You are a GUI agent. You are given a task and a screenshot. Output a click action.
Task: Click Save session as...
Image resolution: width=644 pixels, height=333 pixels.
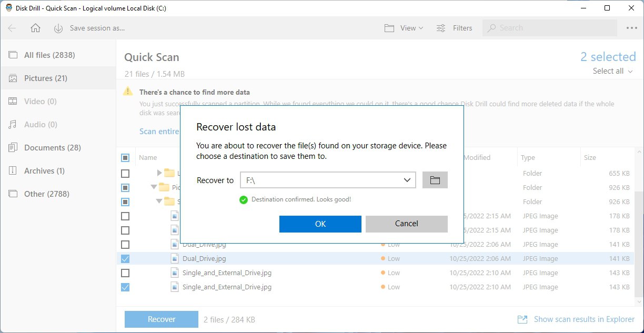[x=97, y=28]
